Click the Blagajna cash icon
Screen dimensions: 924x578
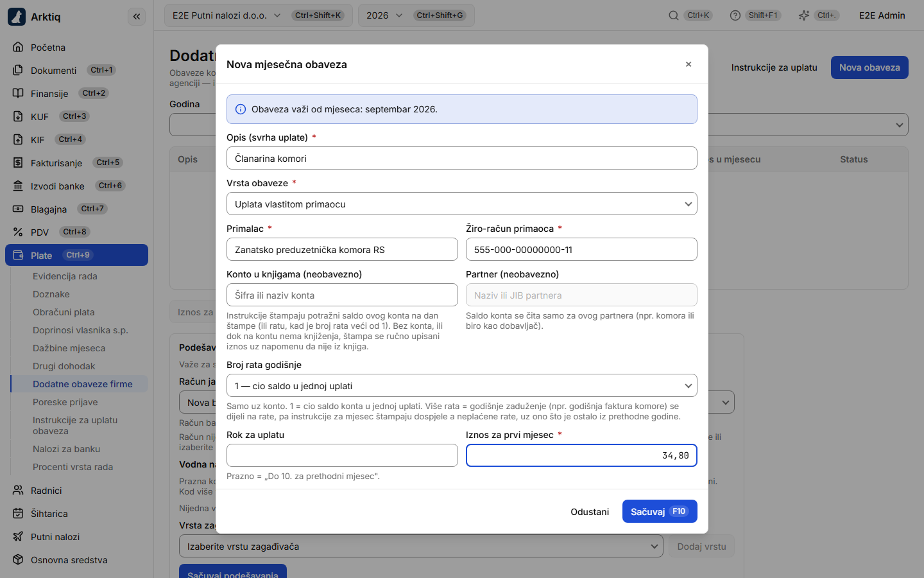pos(18,209)
